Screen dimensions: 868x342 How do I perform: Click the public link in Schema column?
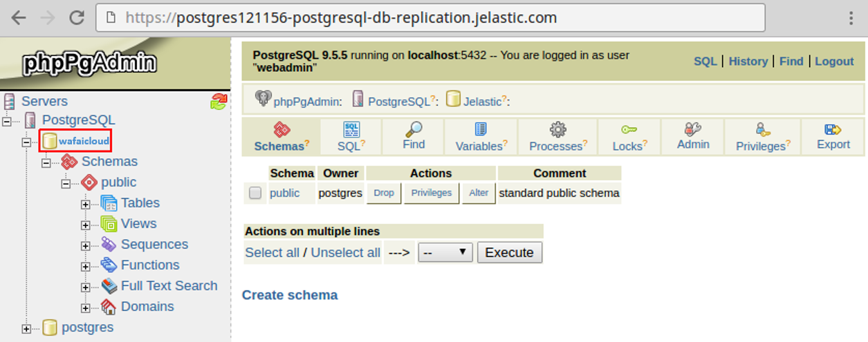coord(285,193)
